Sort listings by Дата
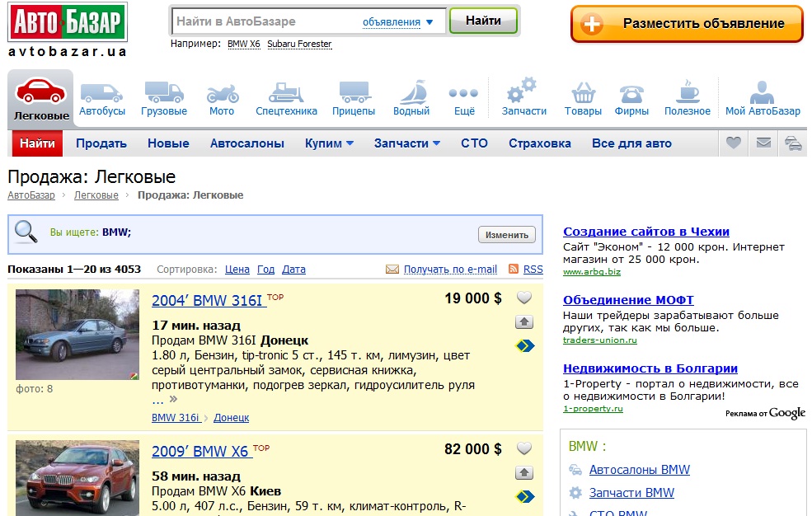The height and width of the screenshot is (516, 812). (x=293, y=269)
